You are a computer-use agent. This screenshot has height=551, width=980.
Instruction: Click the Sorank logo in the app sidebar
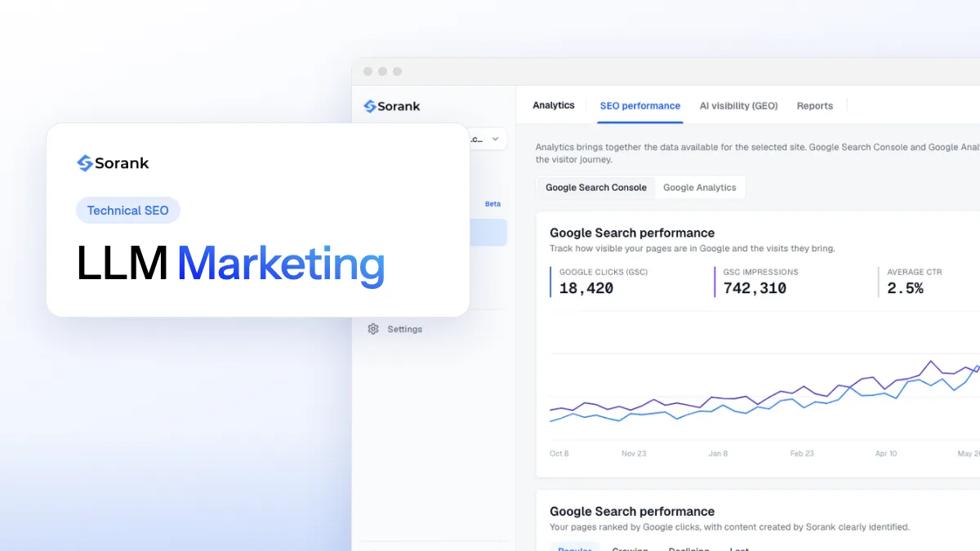click(x=392, y=106)
